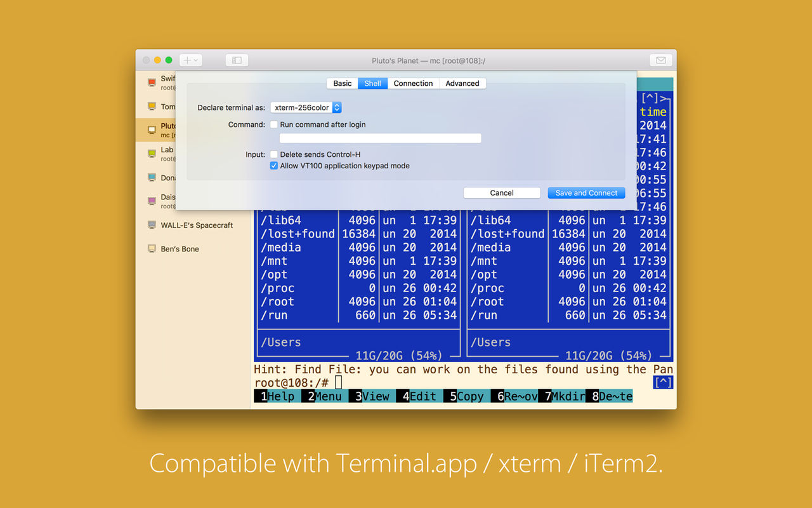Click the red monitor icon for Swift server
The height and width of the screenshot is (508, 812).
point(152,83)
